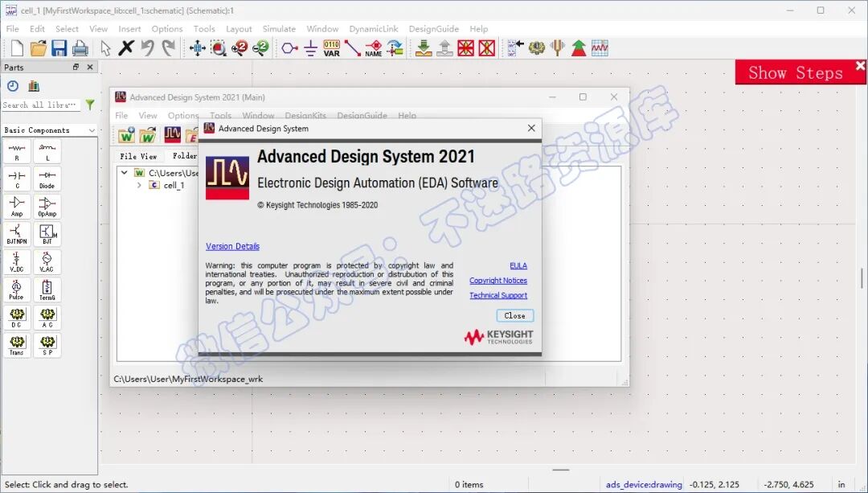Expand the cell_1 tree node

[139, 186]
